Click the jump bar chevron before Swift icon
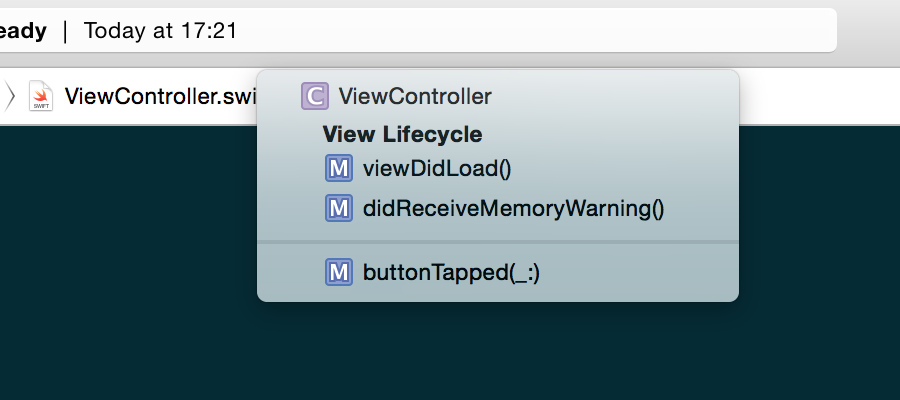 9,96
